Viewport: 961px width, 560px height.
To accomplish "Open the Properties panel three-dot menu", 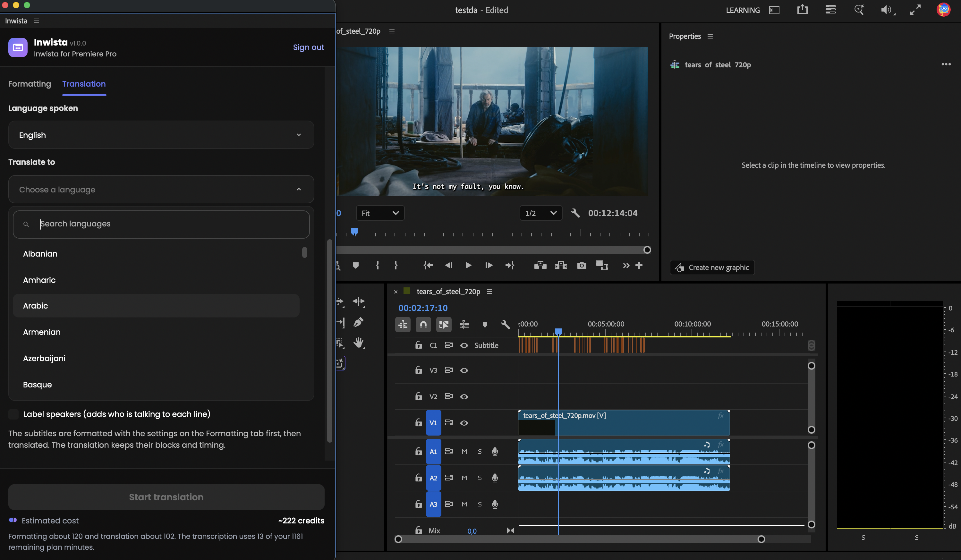I will 946,64.
